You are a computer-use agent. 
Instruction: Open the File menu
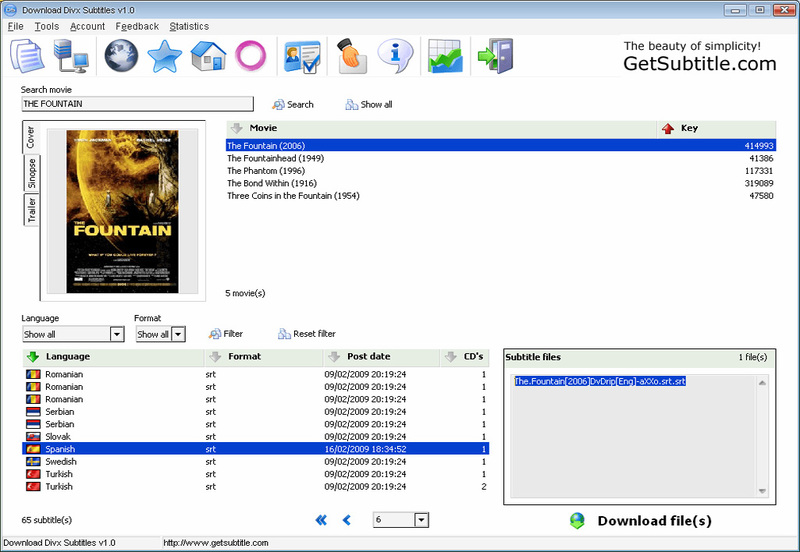point(15,26)
